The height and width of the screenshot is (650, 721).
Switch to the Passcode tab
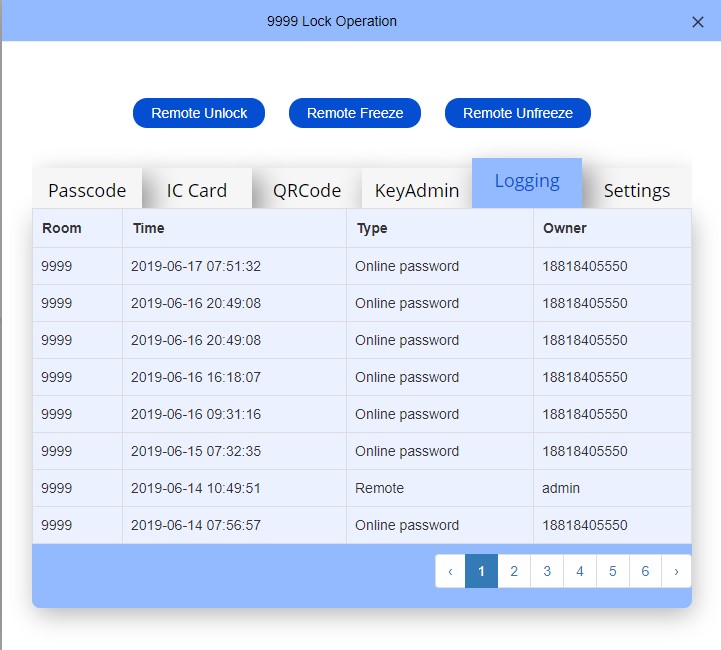pos(87,190)
